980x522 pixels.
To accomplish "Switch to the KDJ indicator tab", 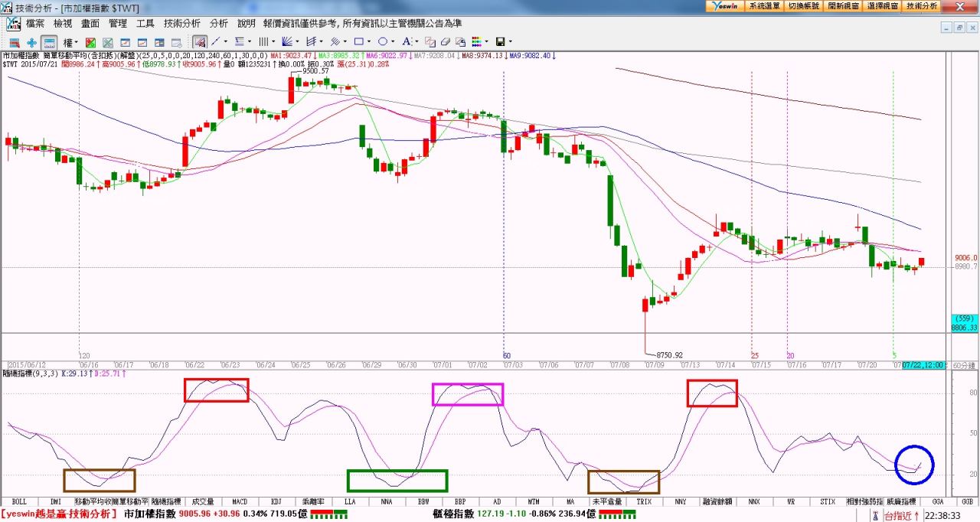I will coord(276,502).
